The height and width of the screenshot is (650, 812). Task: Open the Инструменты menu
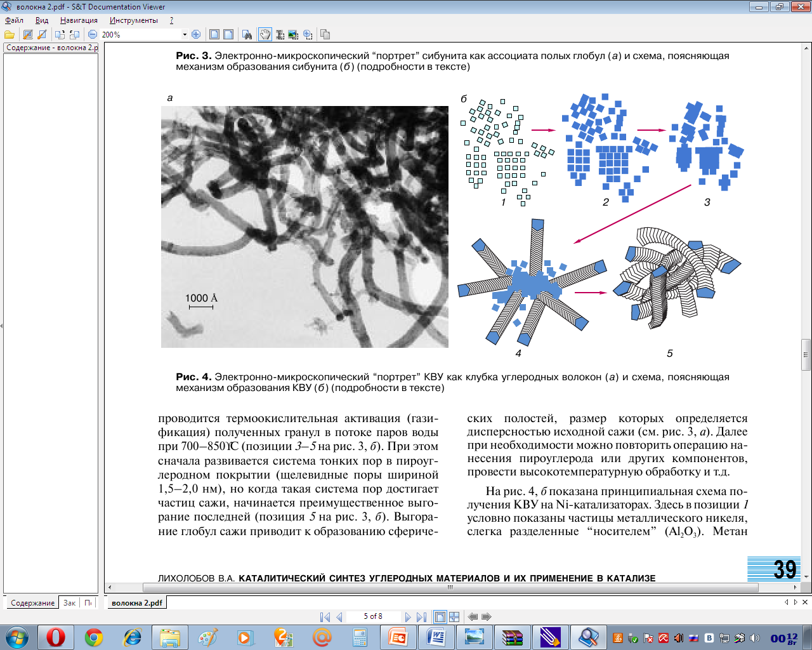point(134,20)
